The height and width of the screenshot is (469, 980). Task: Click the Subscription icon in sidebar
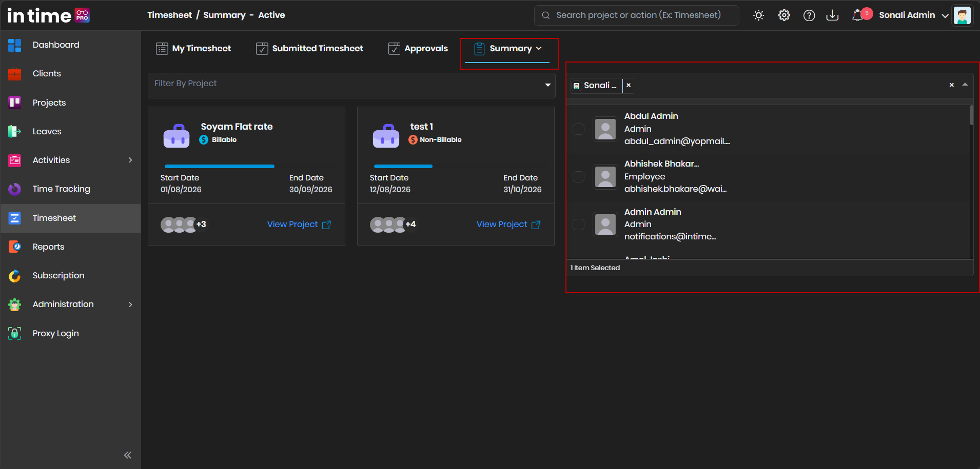pyautogui.click(x=15, y=276)
